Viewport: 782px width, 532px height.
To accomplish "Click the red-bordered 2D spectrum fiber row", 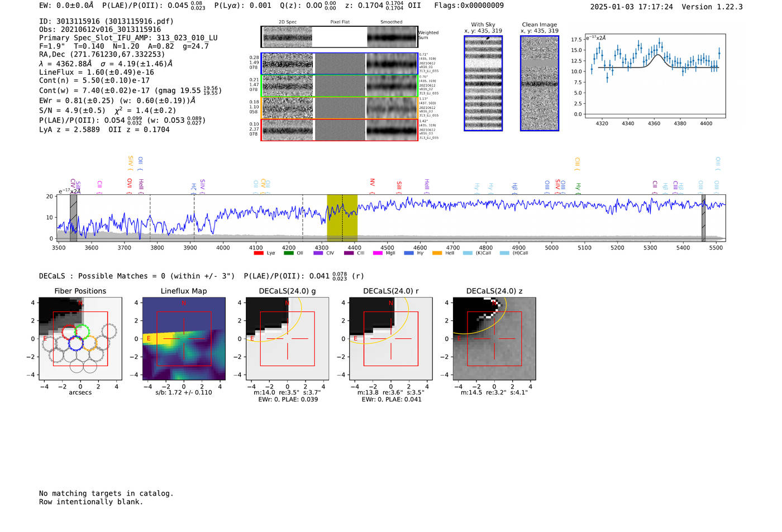I will [339, 130].
